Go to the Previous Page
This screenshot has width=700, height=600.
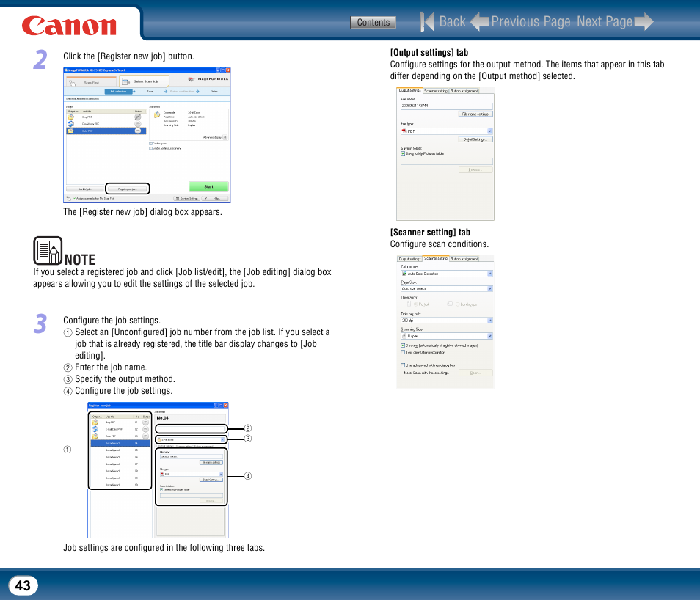[520, 21]
